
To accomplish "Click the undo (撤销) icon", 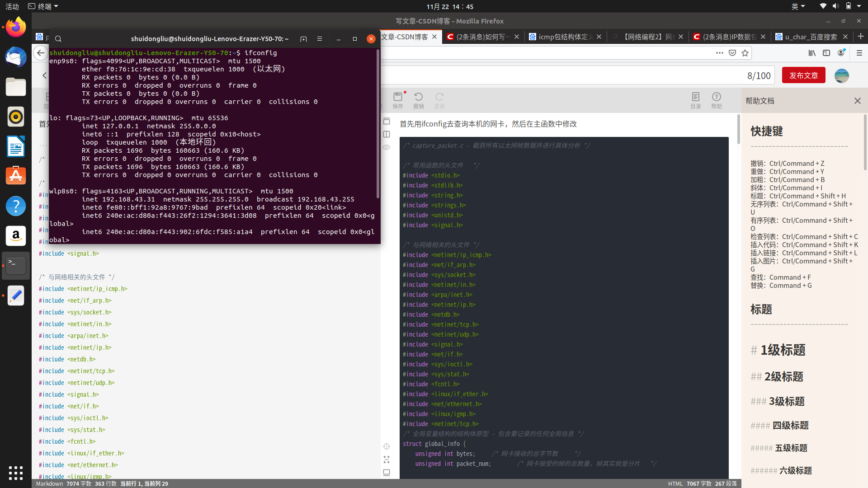I will click(x=418, y=97).
